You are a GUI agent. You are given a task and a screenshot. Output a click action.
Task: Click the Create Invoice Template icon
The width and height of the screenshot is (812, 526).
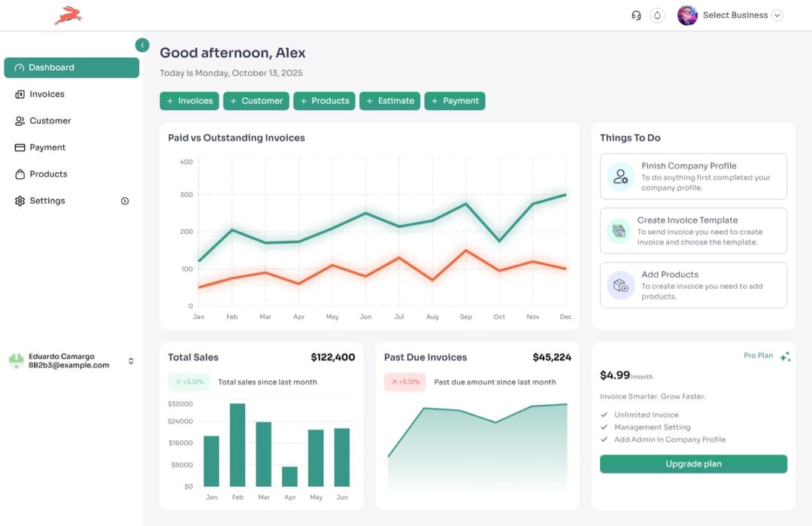tap(619, 230)
